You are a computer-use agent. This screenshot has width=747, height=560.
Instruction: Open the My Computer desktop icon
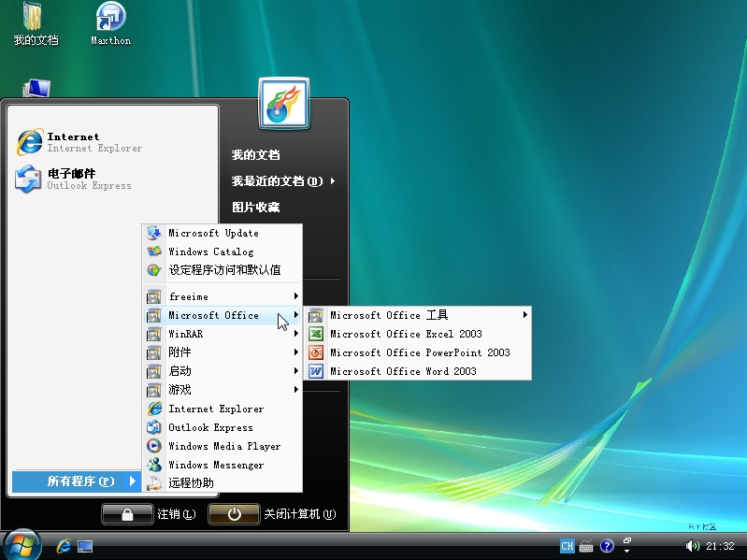tap(36, 89)
